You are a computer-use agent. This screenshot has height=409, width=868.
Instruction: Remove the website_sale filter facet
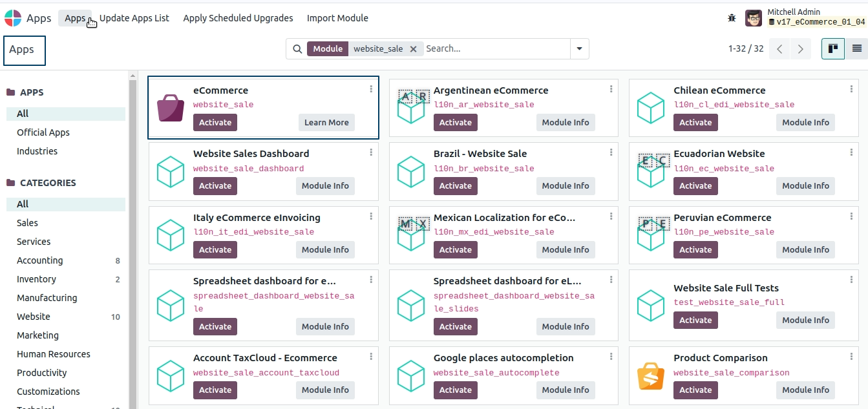(413, 48)
